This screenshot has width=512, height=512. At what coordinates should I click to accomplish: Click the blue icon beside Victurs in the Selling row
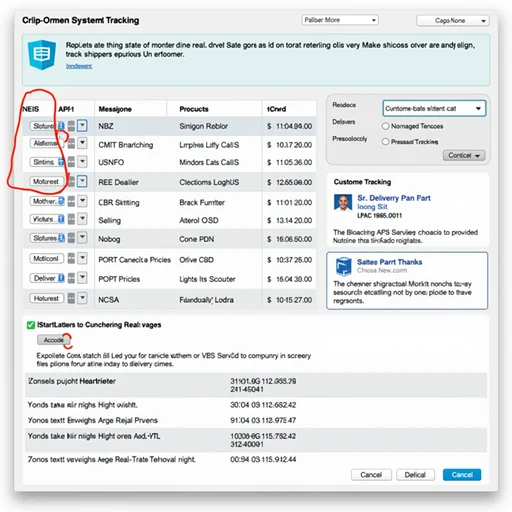(x=61, y=219)
